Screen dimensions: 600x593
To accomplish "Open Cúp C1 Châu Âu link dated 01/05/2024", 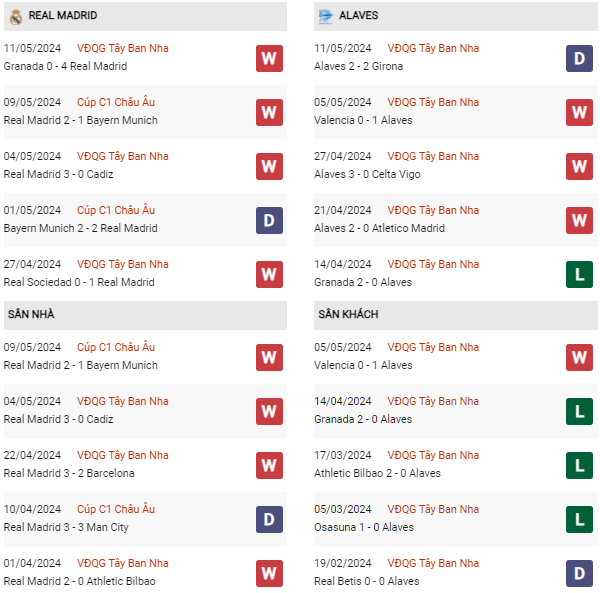I will pyautogui.click(x=116, y=210).
